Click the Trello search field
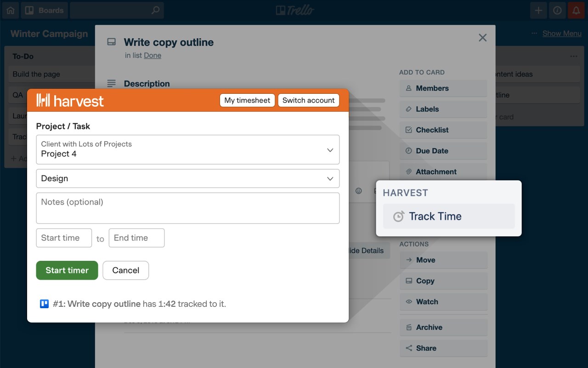Screen dimensions: 588x368 coord(117,10)
